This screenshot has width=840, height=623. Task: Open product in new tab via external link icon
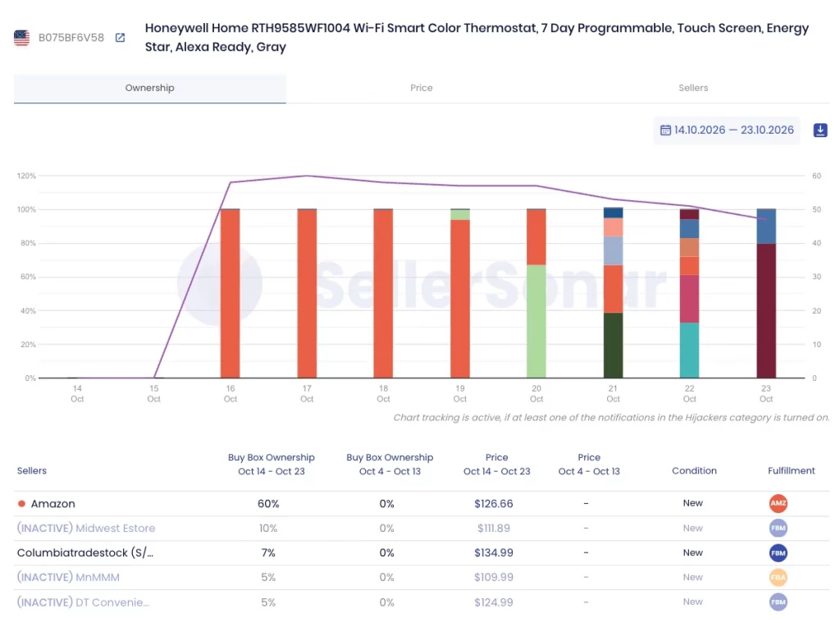(x=120, y=38)
